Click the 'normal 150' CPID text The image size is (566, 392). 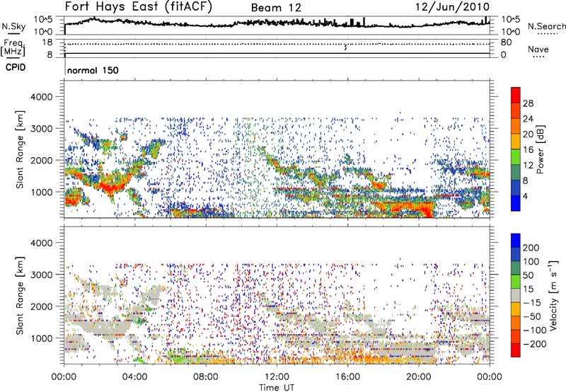[x=93, y=70]
